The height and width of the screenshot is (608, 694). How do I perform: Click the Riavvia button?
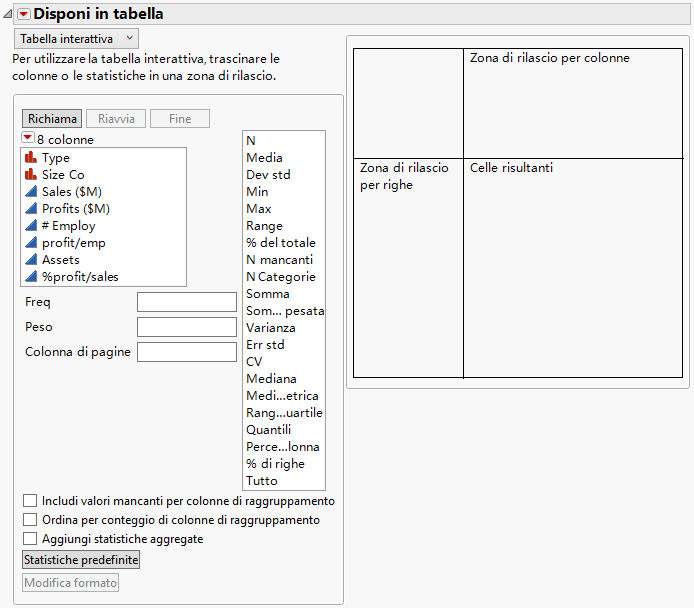pos(116,119)
